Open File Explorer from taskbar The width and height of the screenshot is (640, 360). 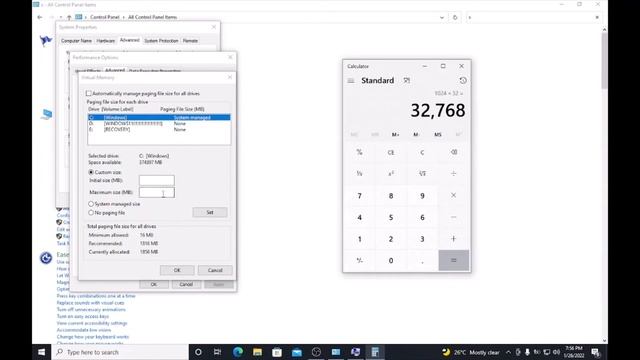pos(257,352)
